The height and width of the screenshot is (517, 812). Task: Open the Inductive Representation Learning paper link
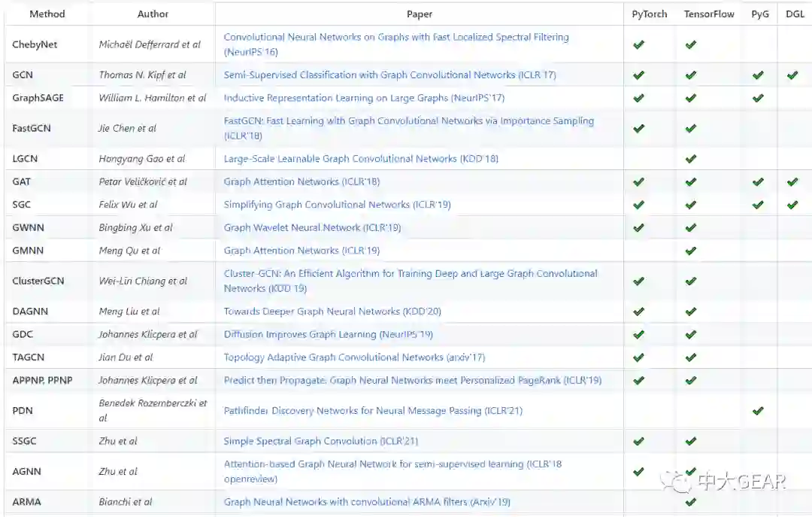click(364, 98)
